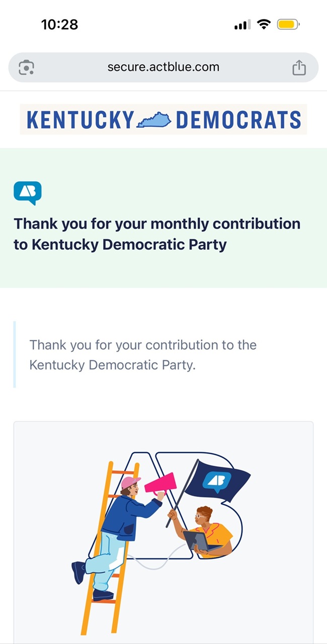Tap the 10:28 clock in status bar
The width and height of the screenshot is (327, 644).
(60, 24)
